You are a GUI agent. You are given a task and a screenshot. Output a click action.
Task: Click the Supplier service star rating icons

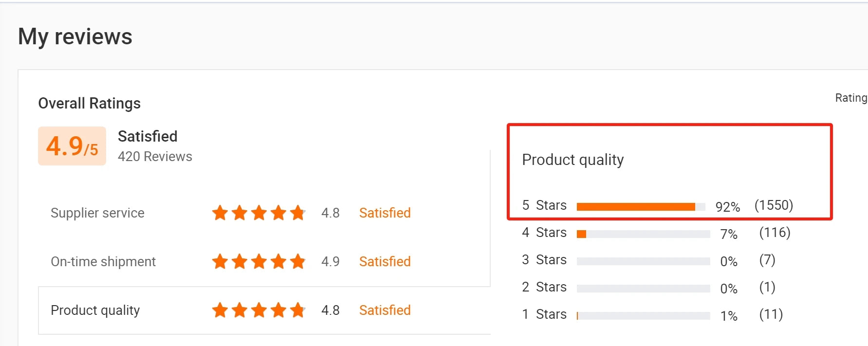259,213
